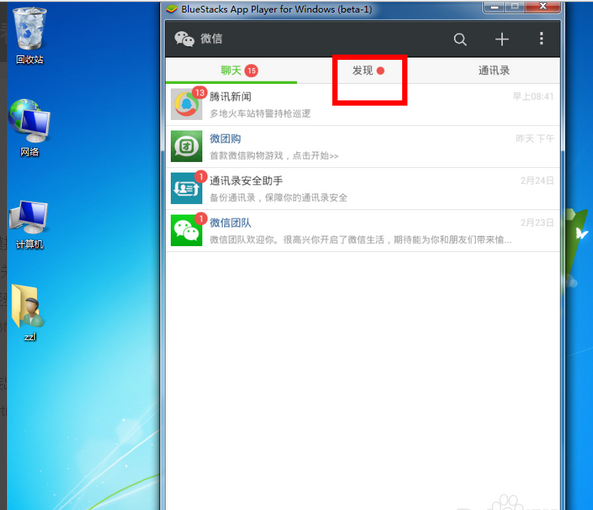Click the unread badge 15 on 聊天

tap(251, 71)
